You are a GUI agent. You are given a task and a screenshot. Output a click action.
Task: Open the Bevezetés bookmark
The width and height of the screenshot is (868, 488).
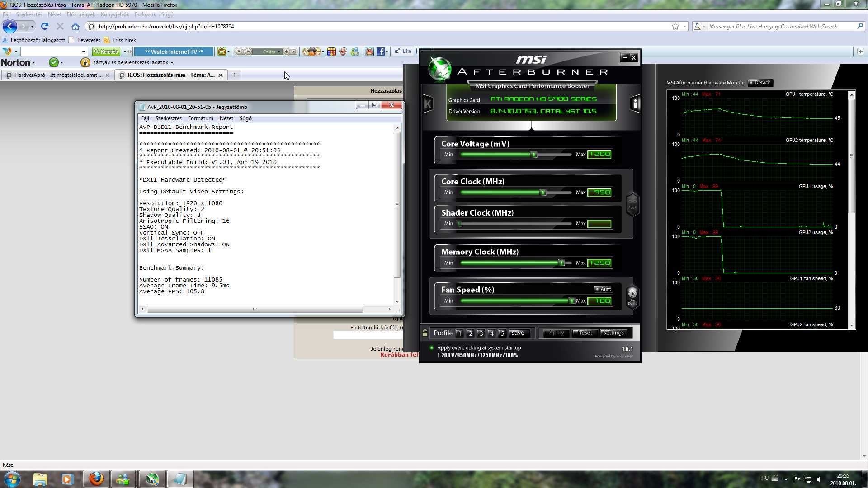pos(85,40)
